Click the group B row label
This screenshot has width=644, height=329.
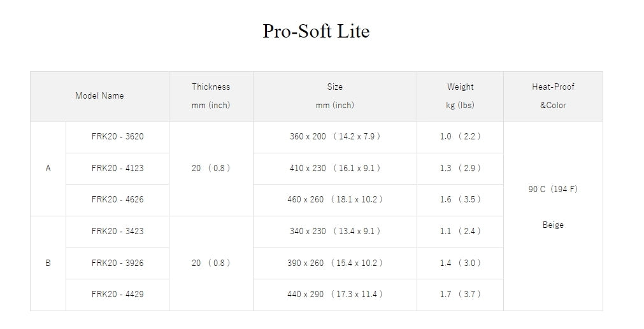point(48,263)
